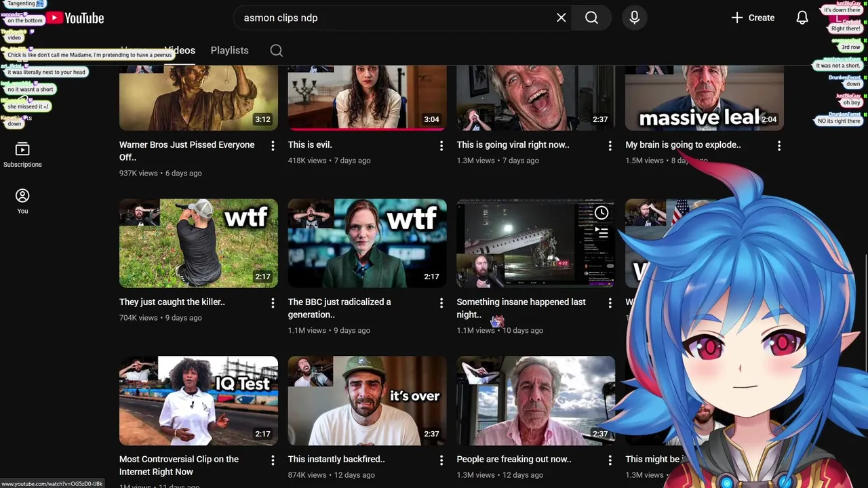The height and width of the screenshot is (488, 868).
Task: Click the 874K views • 12 days ago text
Action: (x=332, y=474)
